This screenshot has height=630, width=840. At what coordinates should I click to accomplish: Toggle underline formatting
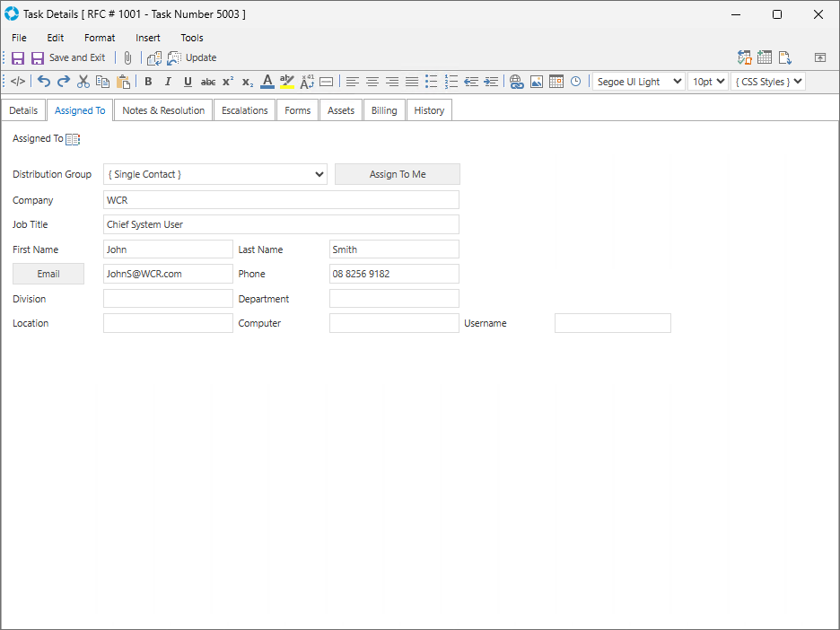[x=188, y=82]
